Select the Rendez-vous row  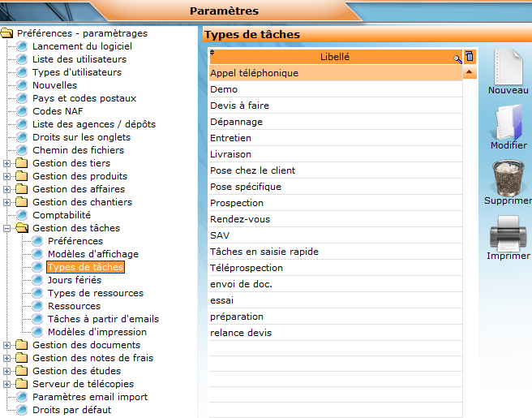click(336, 219)
